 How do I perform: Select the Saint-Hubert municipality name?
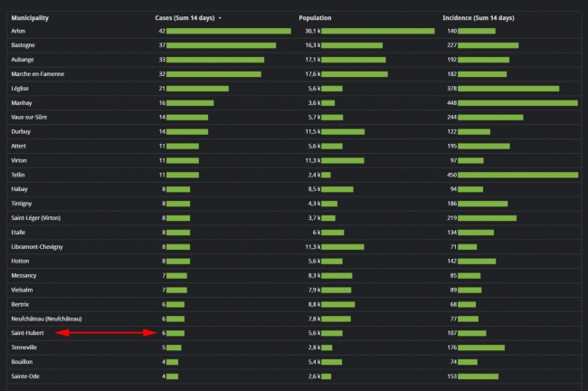coord(27,333)
